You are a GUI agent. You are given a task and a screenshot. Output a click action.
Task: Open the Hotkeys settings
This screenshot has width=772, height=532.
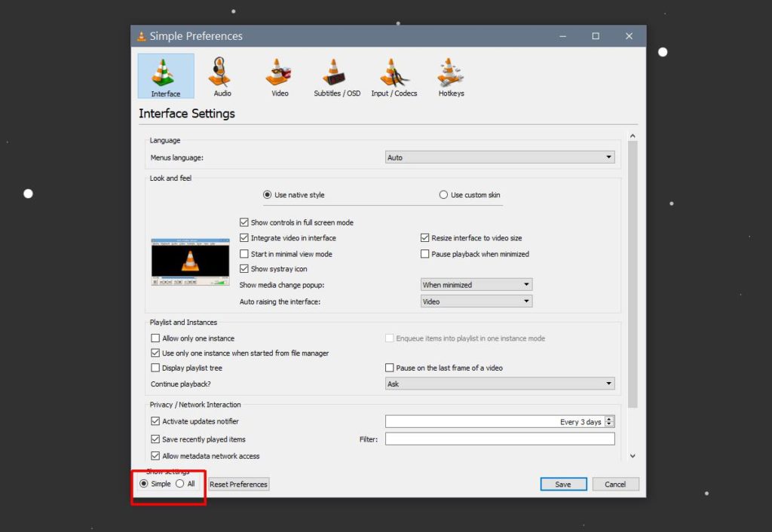coord(449,75)
